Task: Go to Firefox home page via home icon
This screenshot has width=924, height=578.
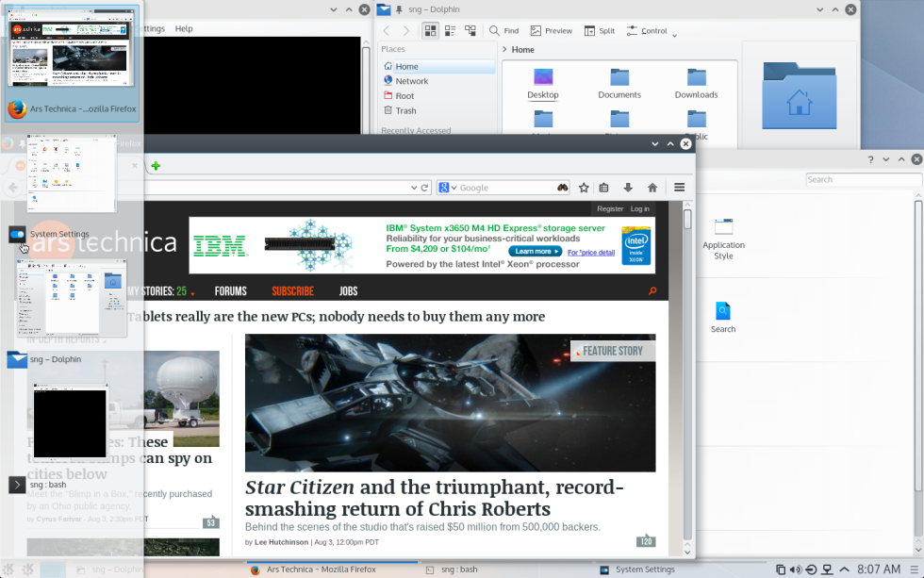Action: pyautogui.click(x=652, y=187)
